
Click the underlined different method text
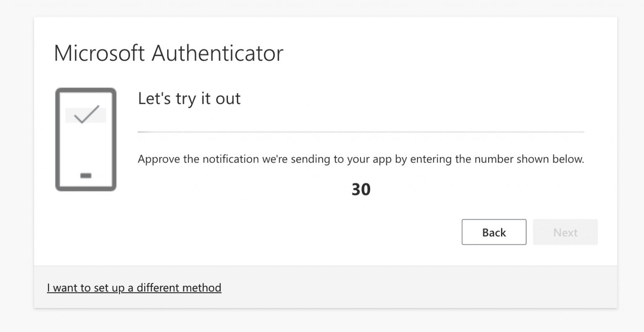(x=134, y=288)
